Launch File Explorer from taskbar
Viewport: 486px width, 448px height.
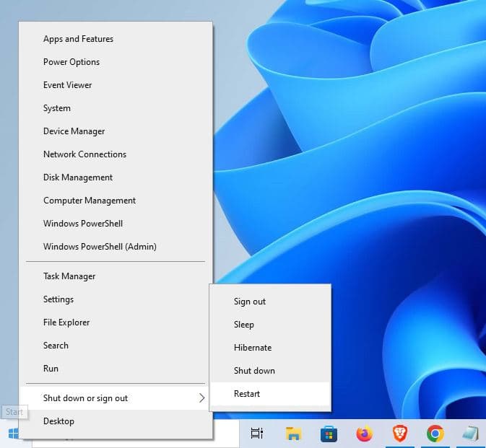point(293,434)
